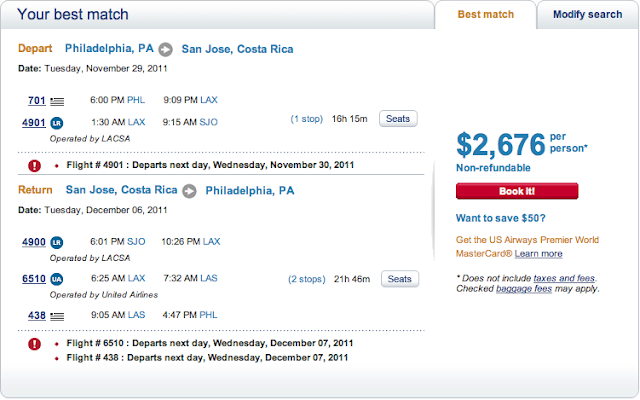Click the red alert icon under return flights

pyautogui.click(x=34, y=343)
